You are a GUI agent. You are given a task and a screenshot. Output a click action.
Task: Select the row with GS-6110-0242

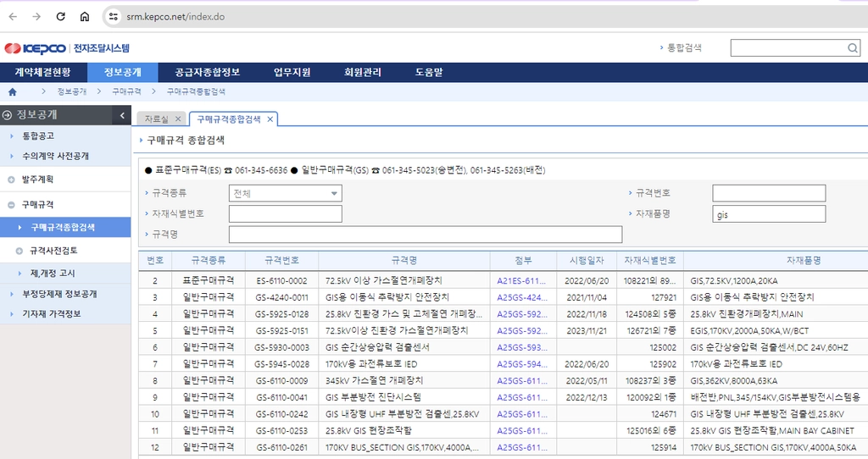coord(504,413)
